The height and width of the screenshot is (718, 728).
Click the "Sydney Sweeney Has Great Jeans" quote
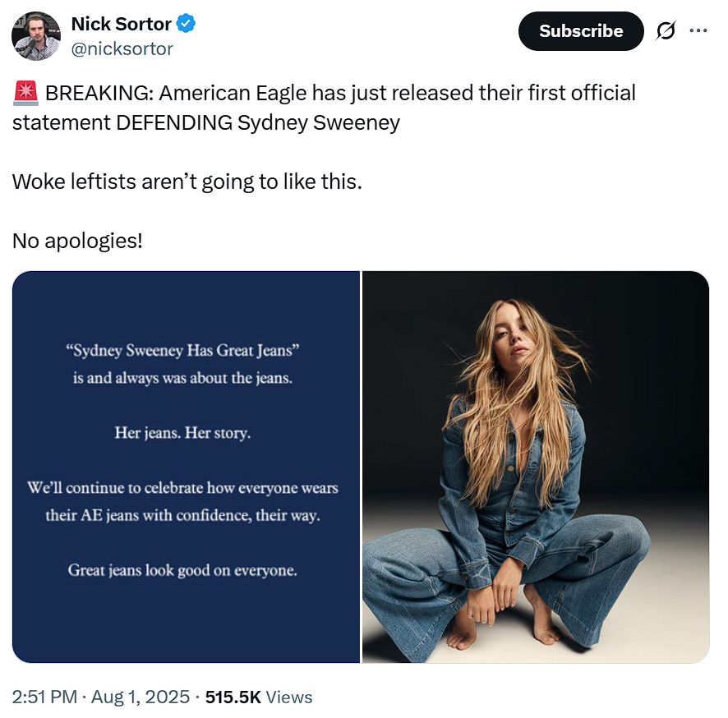click(x=182, y=351)
